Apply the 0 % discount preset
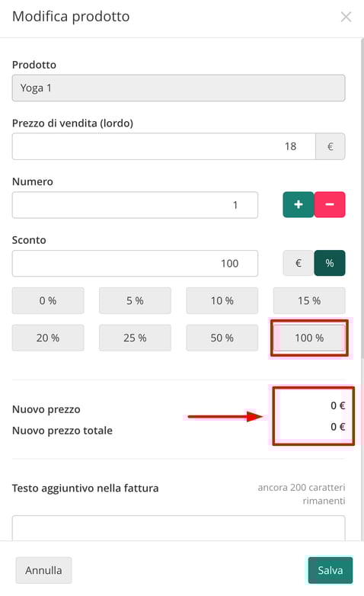 (x=48, y=300)
